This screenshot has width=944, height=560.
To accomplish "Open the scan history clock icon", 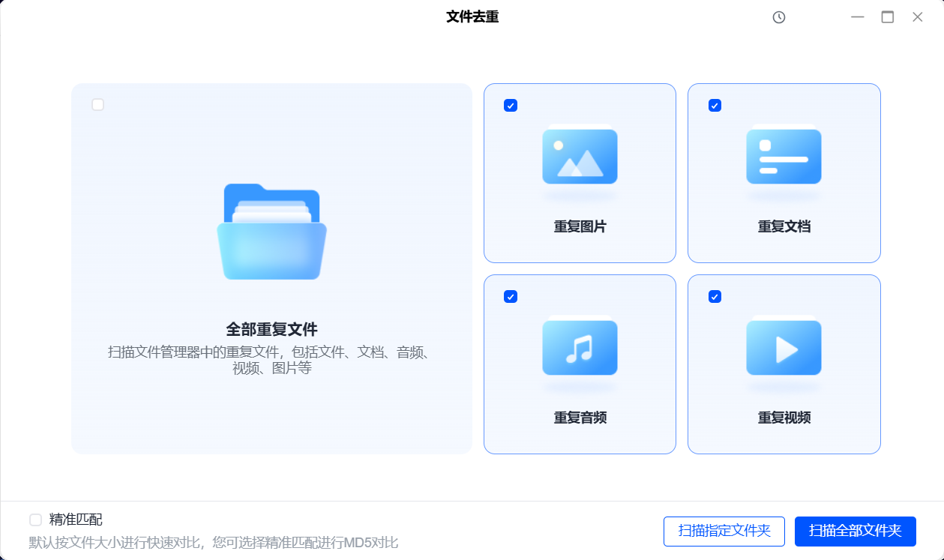I will tap(779, 17).
